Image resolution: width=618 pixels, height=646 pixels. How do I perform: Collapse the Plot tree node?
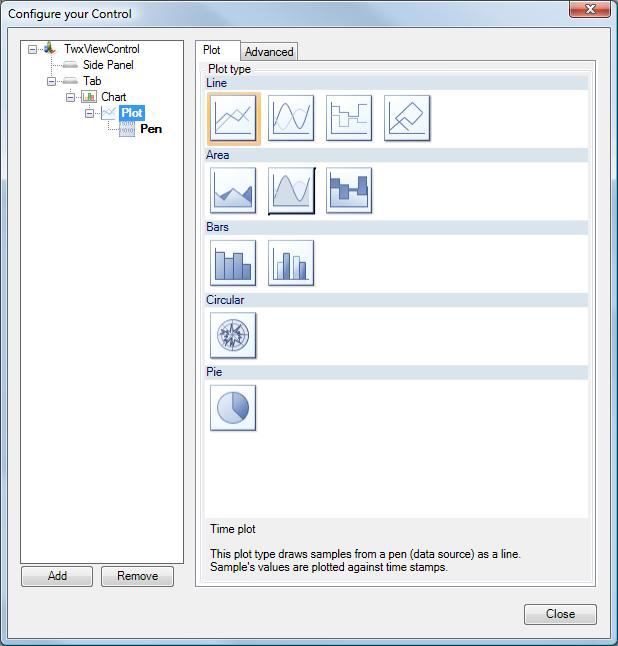[89, 113]
